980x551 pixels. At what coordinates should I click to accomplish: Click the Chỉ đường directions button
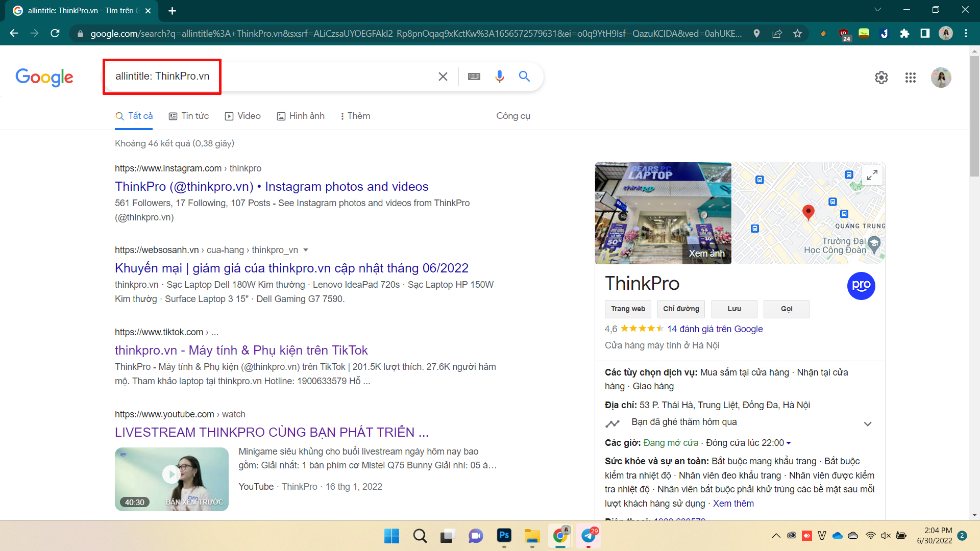point(681,309)
